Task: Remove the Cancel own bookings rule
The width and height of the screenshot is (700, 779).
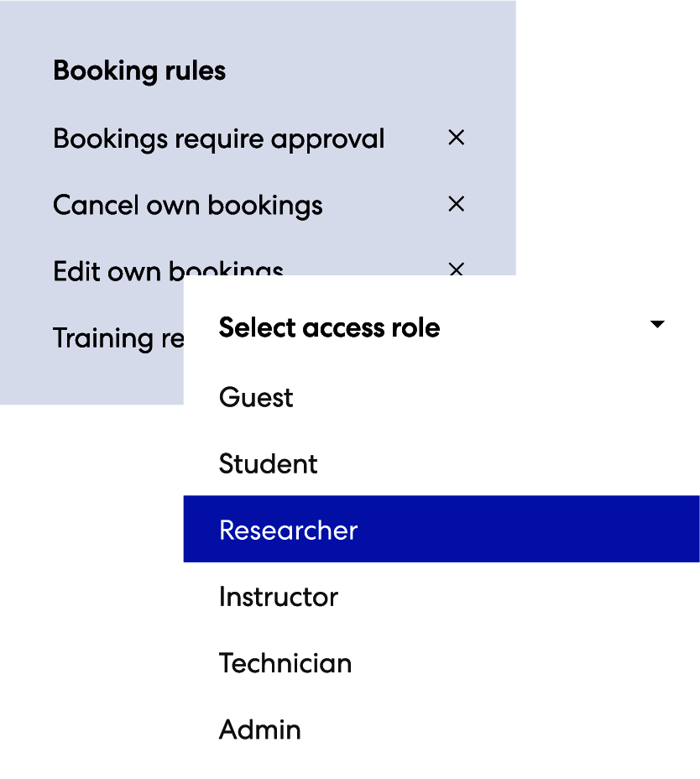Action: coord(456,204)
